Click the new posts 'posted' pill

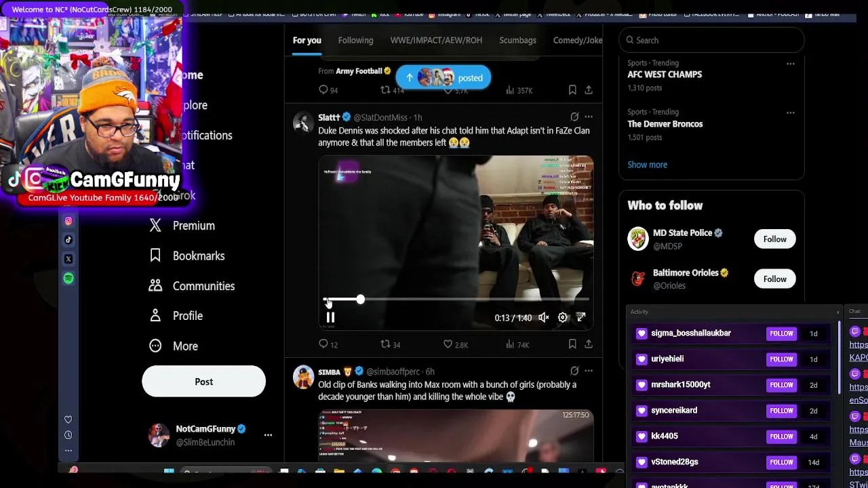[x=443, y=77]
